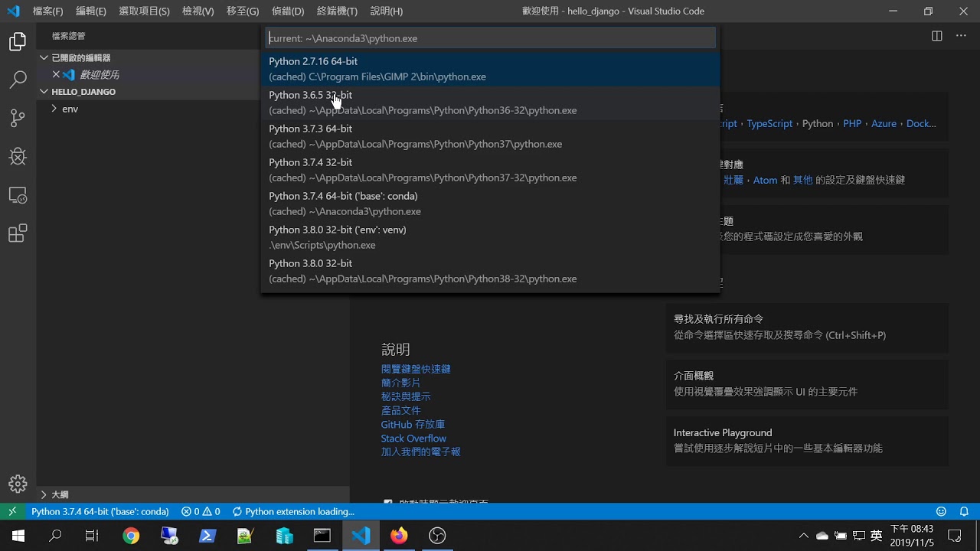Open the Debug view icon
Screen dimensions: 980x551
(x=18, y=156)
